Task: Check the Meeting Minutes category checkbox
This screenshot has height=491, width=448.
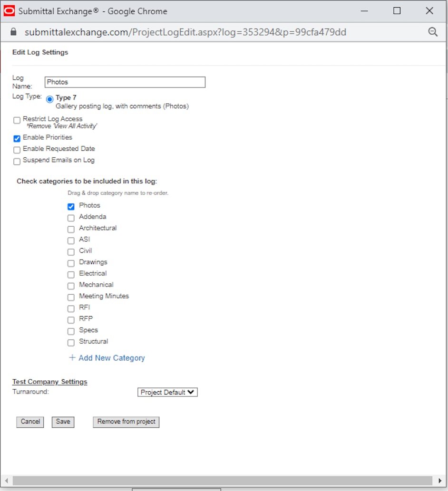Action: tap(71, 297)
